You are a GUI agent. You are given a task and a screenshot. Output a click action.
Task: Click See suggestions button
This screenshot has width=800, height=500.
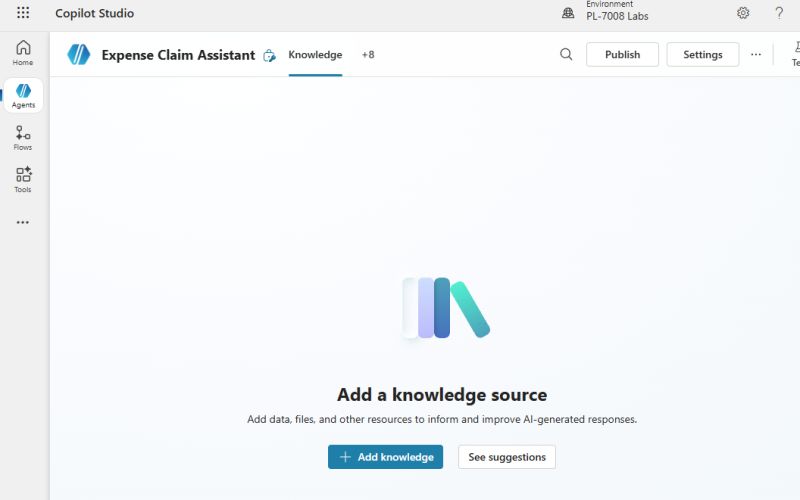(x=507, y=457)
